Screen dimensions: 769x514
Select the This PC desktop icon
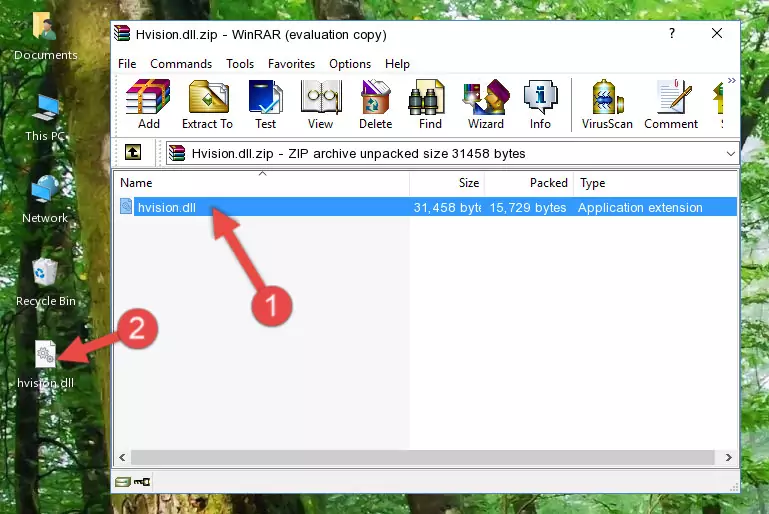click(45, 117)
